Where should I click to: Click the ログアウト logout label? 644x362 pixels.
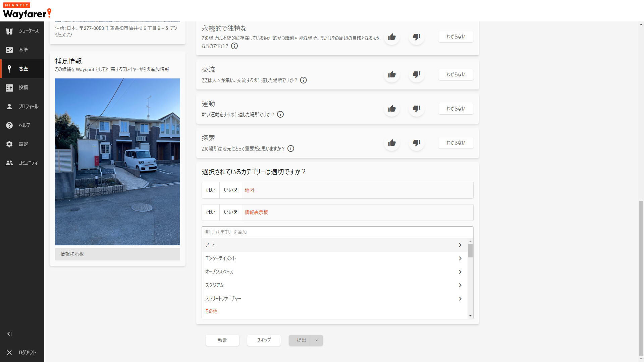click(27, 353)
